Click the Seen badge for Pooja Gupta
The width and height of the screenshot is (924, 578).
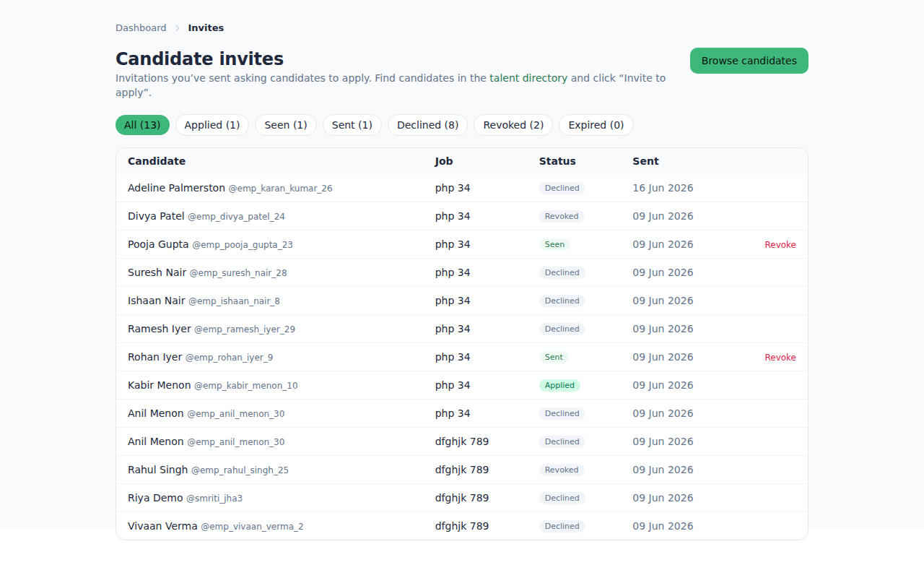(554, 245)
